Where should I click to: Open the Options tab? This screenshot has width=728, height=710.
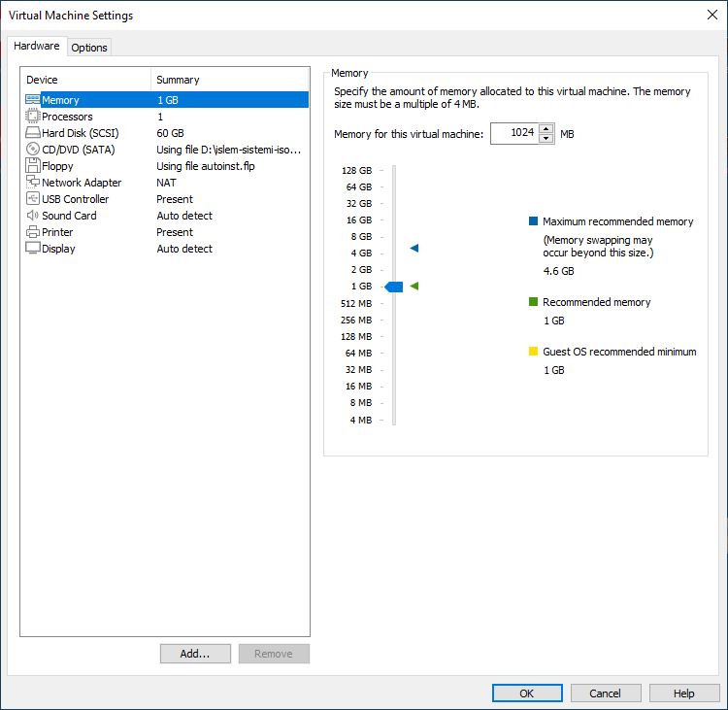tap(89, 48)
